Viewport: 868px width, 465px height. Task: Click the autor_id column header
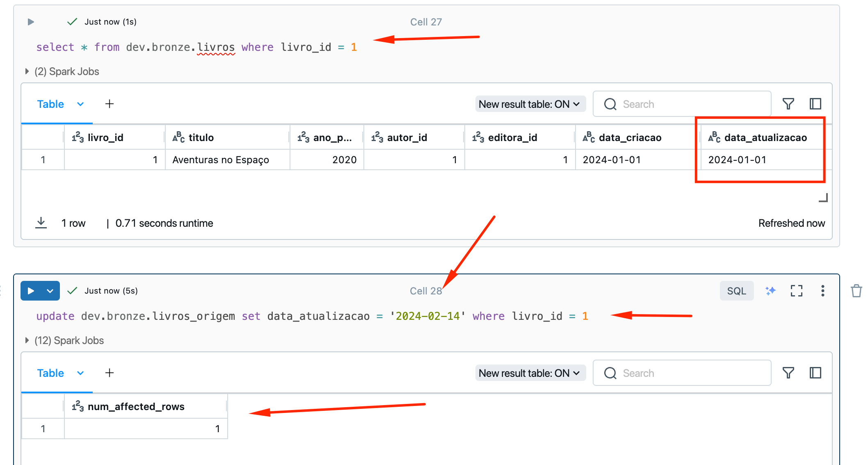414,137
